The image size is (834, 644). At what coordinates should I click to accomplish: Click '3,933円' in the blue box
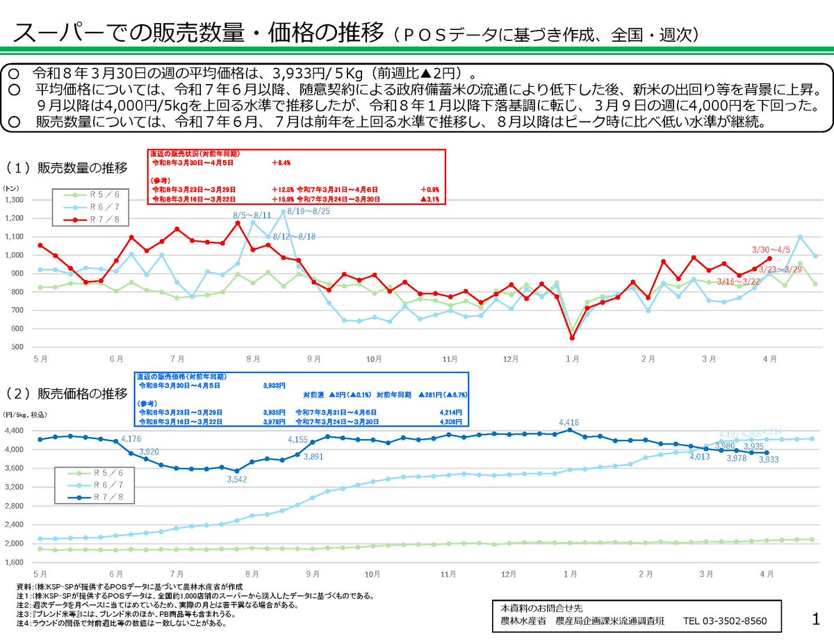275,384
